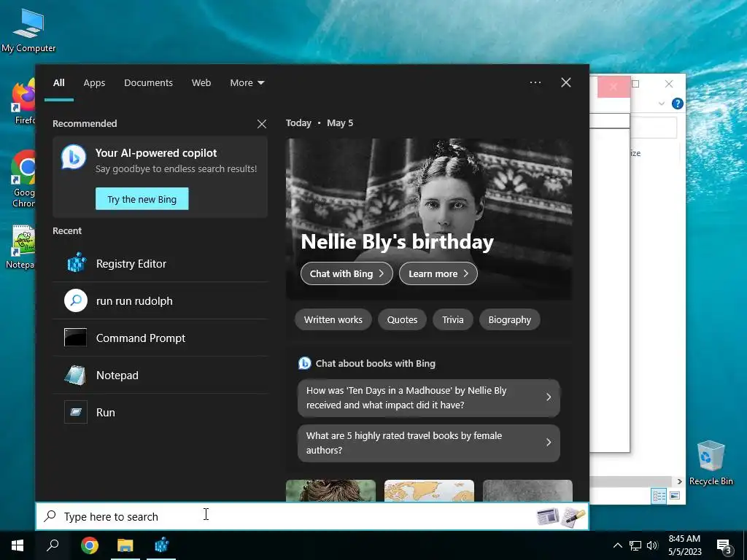
Task: Select the Trivia chip
Action: point(452,319)
